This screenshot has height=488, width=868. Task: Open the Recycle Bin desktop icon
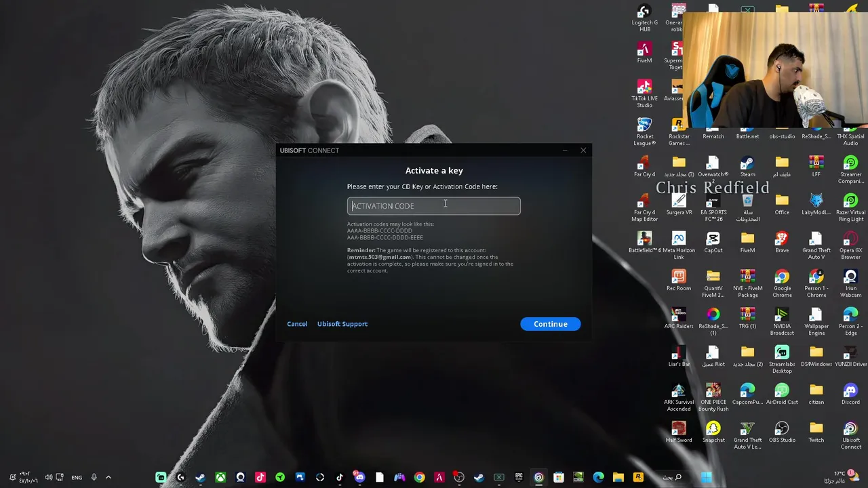pos(747,208)
